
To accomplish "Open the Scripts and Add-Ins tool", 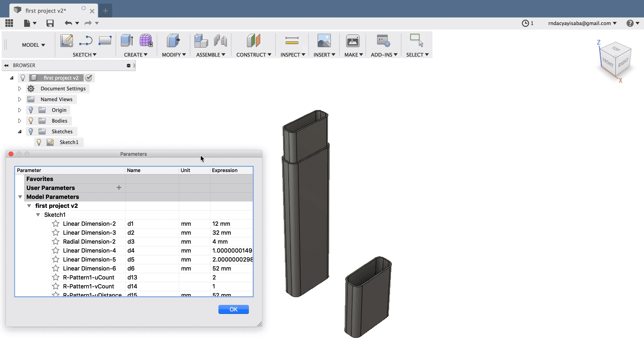I will click(x=383, y=40).
